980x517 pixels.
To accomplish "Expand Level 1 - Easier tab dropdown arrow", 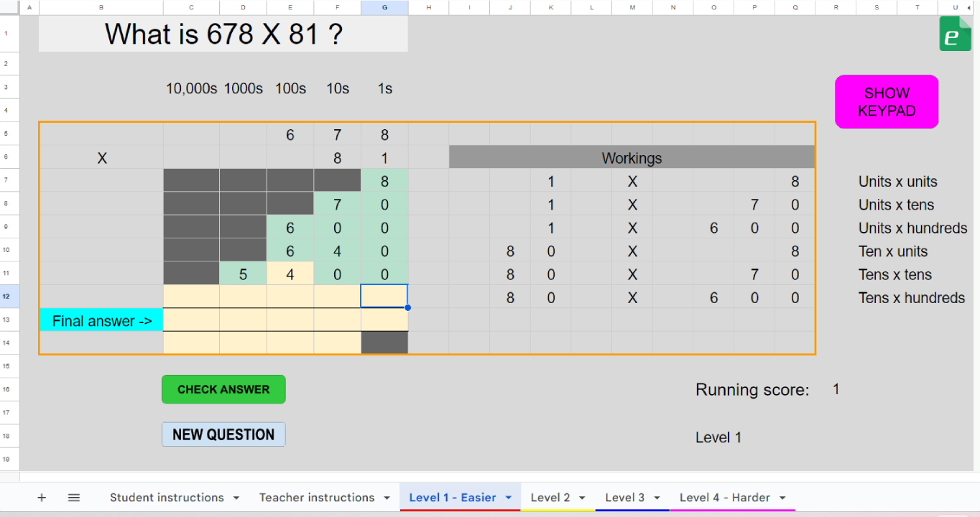I will [509, 498].
